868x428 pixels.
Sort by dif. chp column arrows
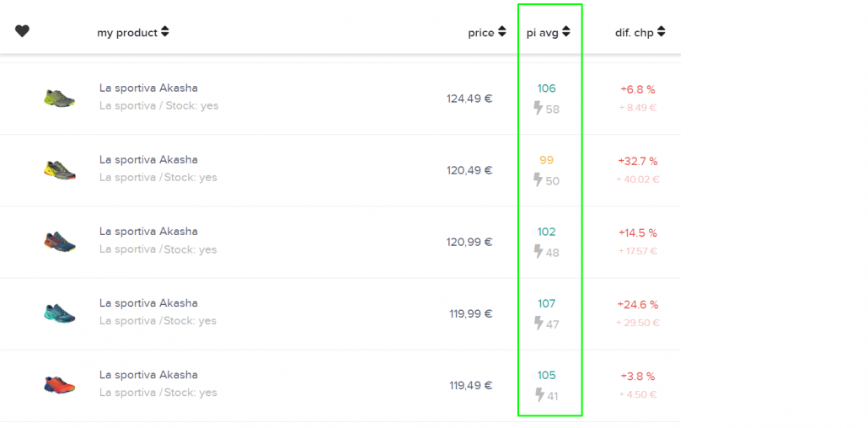662,32
